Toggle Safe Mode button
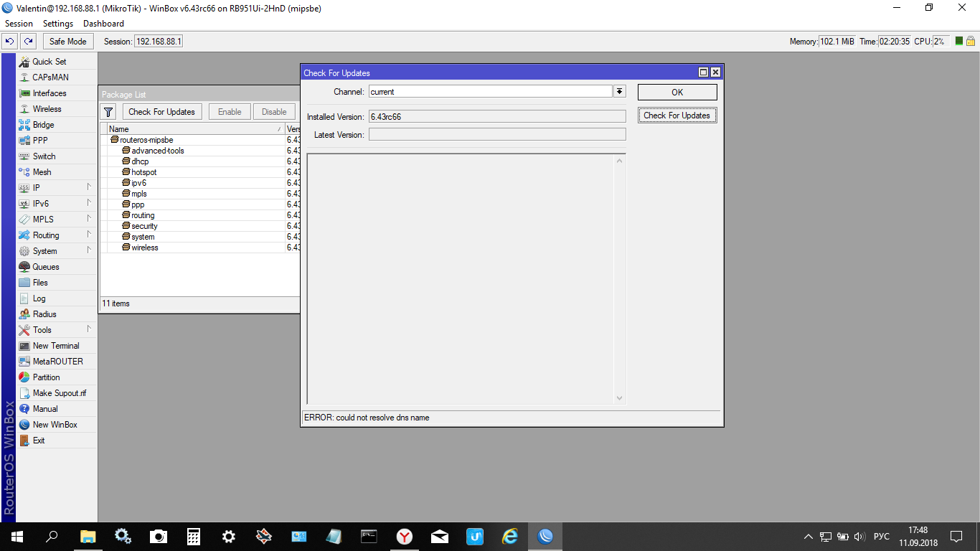The image size is (980, 551). (67, 42)
